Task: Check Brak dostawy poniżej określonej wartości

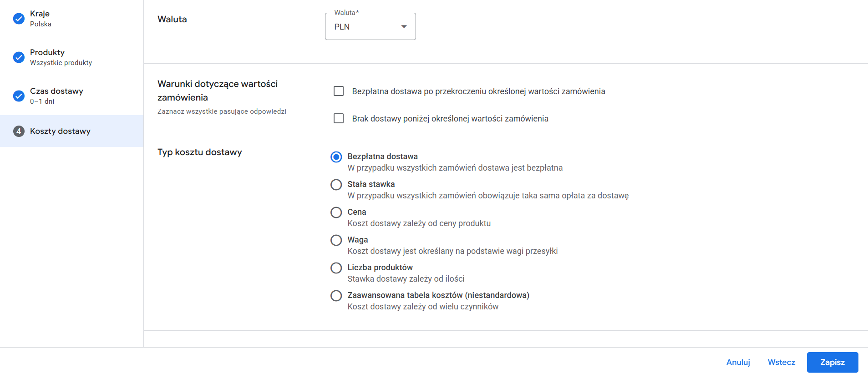Action: point(339,118)
